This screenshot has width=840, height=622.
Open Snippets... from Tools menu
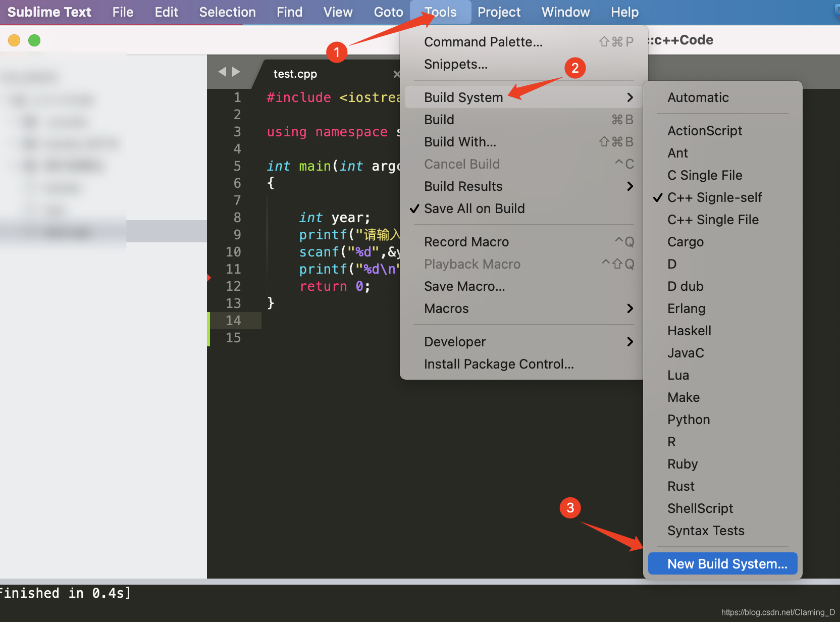click(523, 64)
